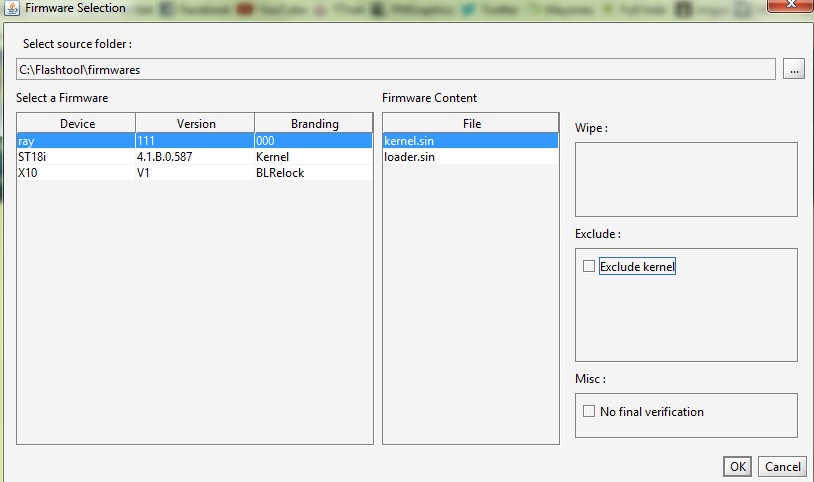Image resolution: width=814 pixels, height=482 pixels.
Task: Open folder browse button with ellipsis
Action: [x=794, y=70]
